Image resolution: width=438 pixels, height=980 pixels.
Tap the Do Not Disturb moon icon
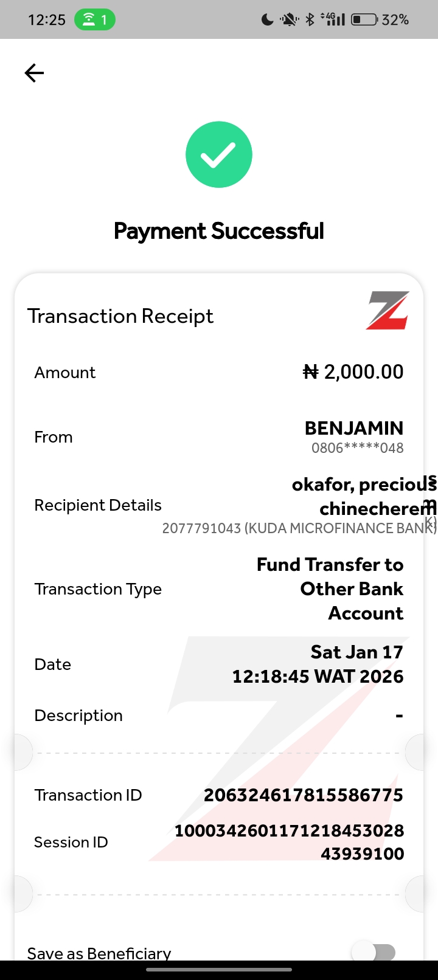click(267, 20)
